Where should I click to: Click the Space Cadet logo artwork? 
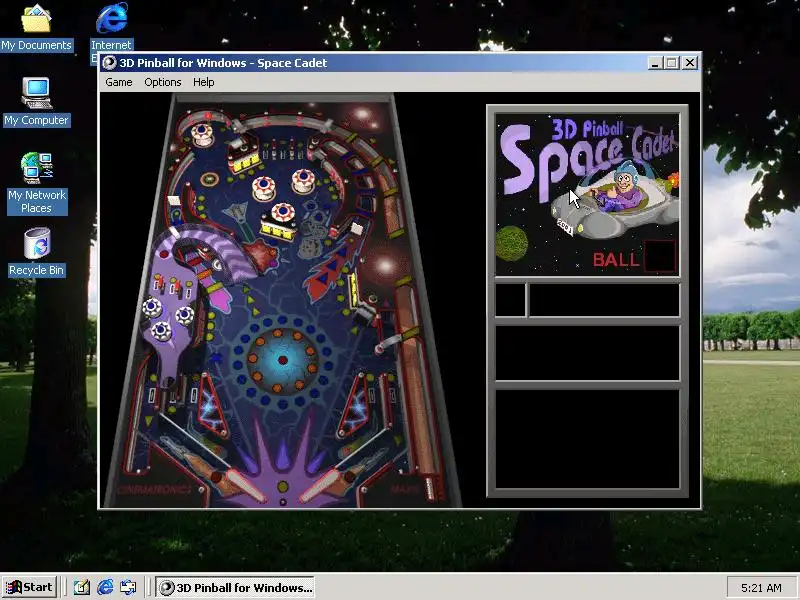tap(587, 194)
